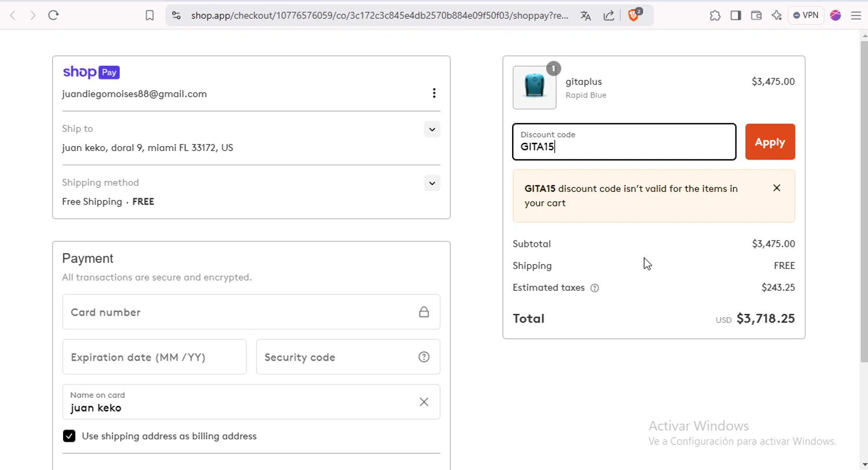
Task: Toggle the browser sidebar panel icon
Action: pos(735,16)
